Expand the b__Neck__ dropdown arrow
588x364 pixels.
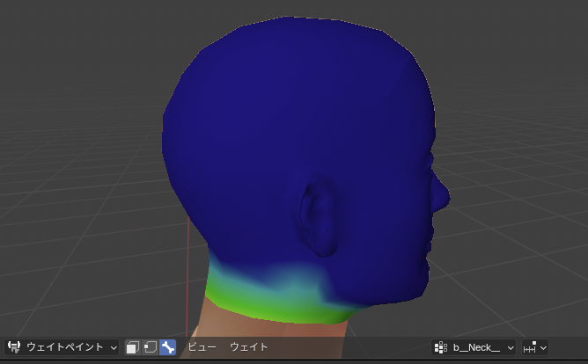[x=511, y=347]
